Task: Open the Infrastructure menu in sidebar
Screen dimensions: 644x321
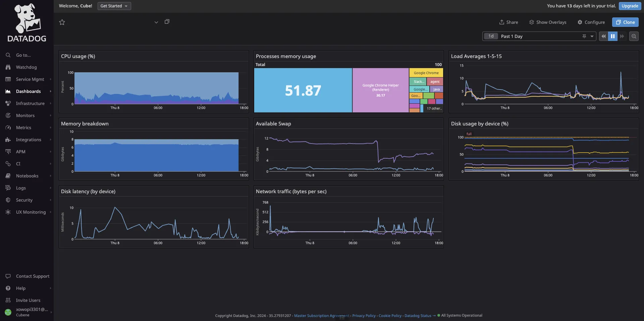Action: 30,103
